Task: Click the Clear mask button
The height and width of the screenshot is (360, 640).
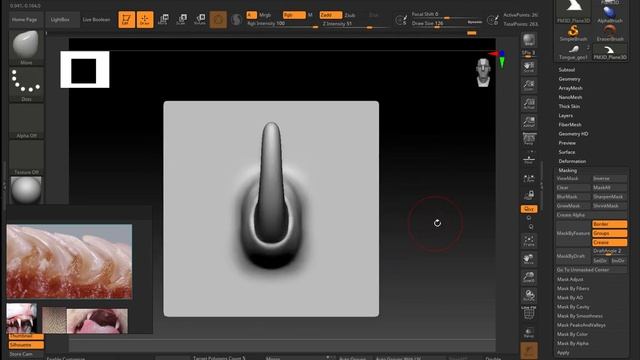Action: click(573, 187)
